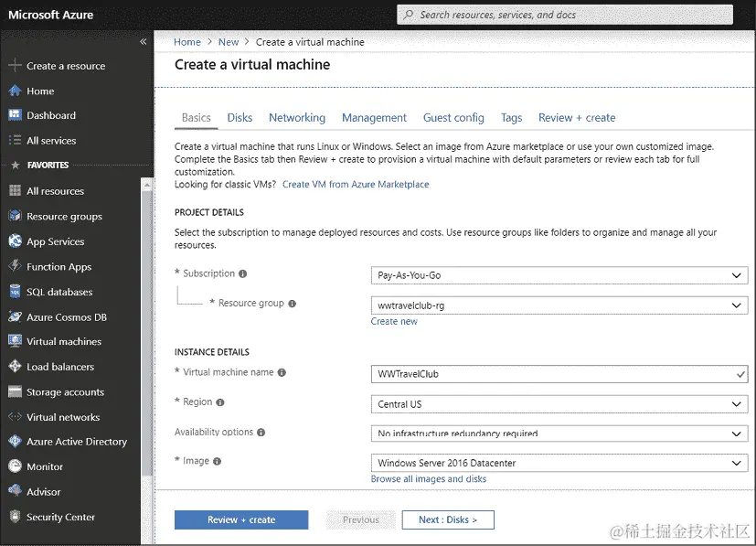
Task: Click Create new resource group link
Action: [394, 321]
